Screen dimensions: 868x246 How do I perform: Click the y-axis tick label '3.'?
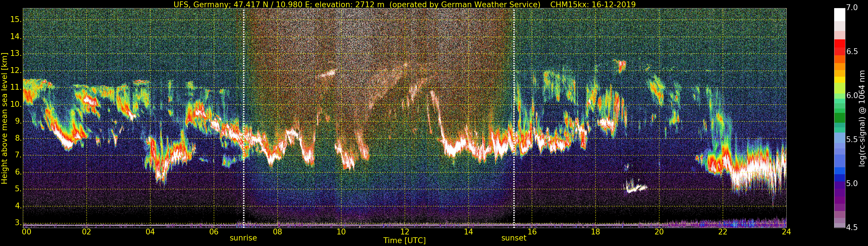coord(18,223)
